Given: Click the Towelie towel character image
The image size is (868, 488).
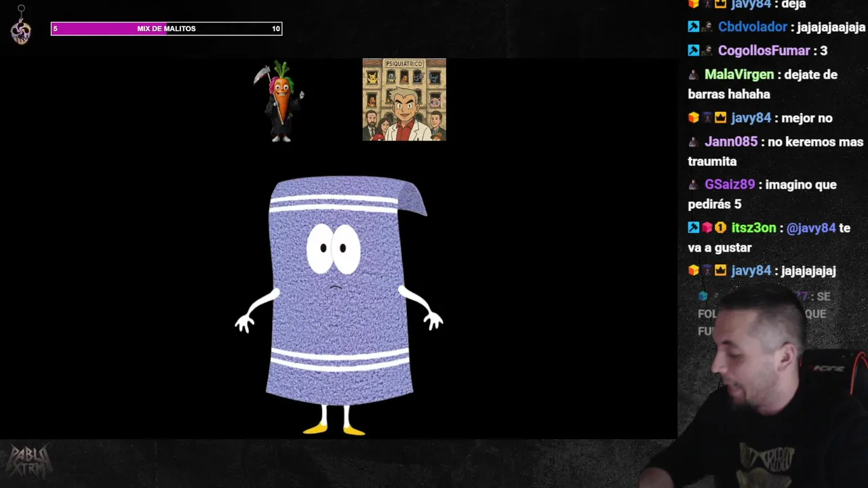Looking at the screenshot, I should pos(339,305).
